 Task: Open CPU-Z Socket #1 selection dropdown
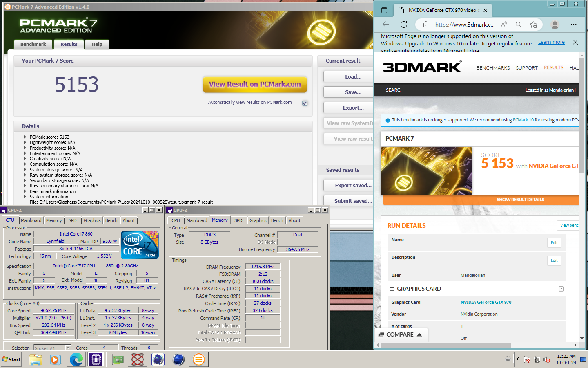pos(52,348)
